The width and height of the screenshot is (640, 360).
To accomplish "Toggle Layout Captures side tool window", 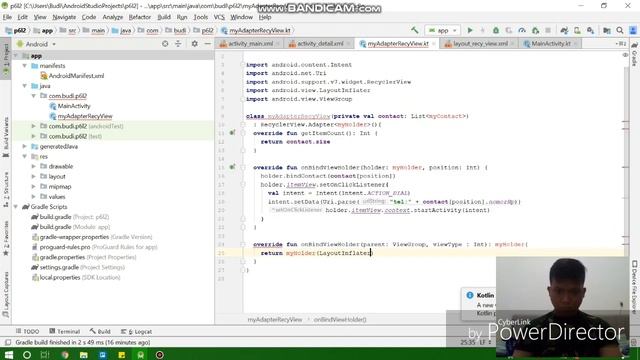I will click(x=6, y=294).
